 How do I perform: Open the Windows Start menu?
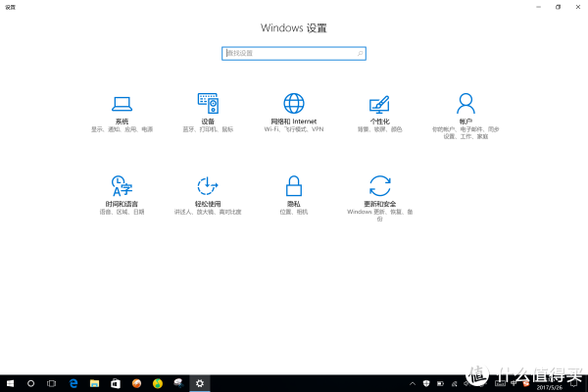point(10,383)
